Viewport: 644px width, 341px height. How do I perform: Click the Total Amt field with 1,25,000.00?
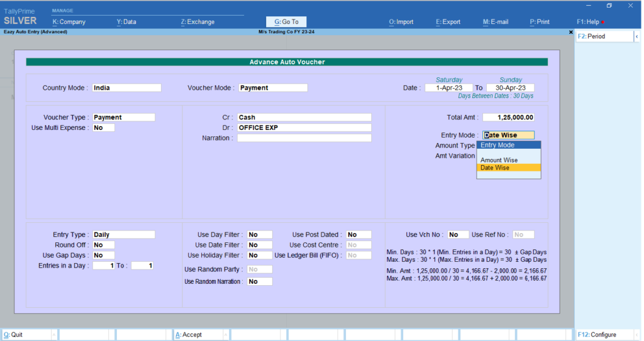point(509,117)
